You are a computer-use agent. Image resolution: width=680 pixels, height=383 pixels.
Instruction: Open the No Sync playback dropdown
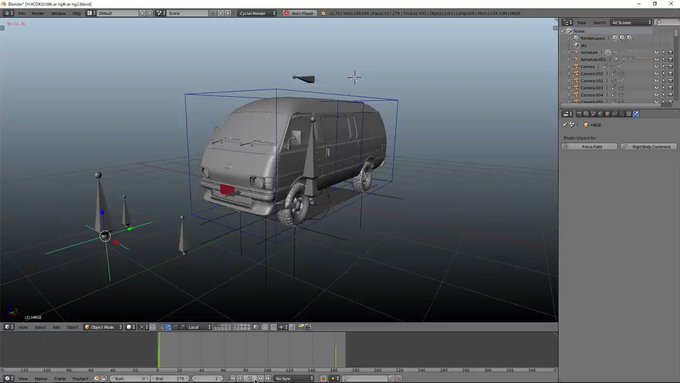[294, 379]
